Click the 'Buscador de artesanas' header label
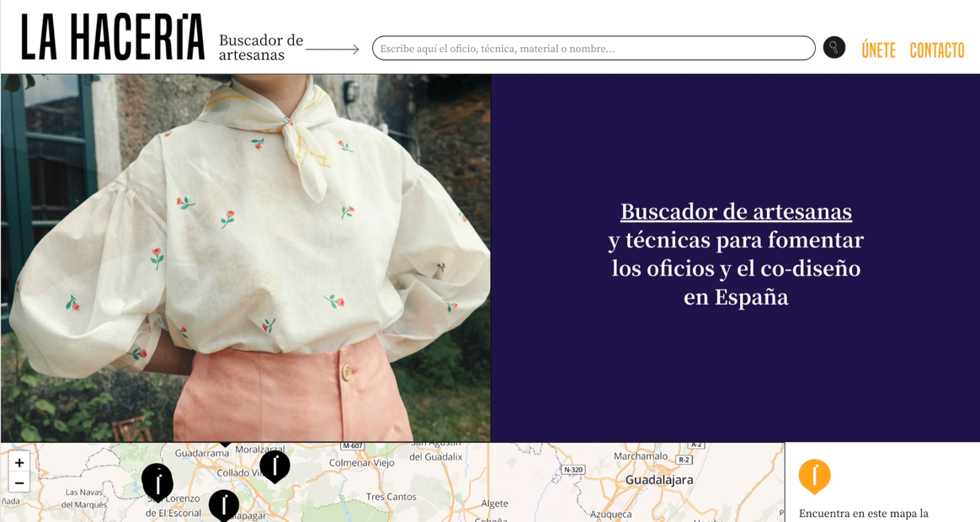 coord(261,47)
